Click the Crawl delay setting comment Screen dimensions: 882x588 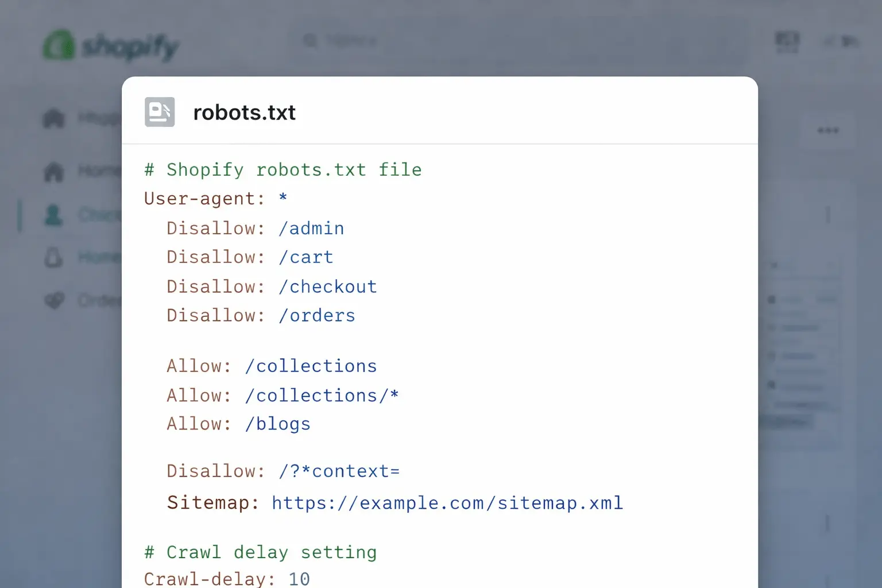pos(260,552)
